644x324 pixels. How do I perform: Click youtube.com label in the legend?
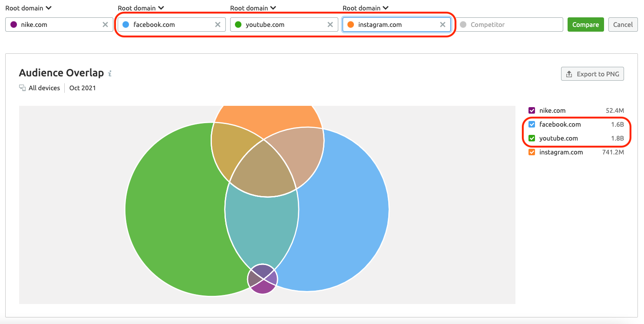point(558,138)
